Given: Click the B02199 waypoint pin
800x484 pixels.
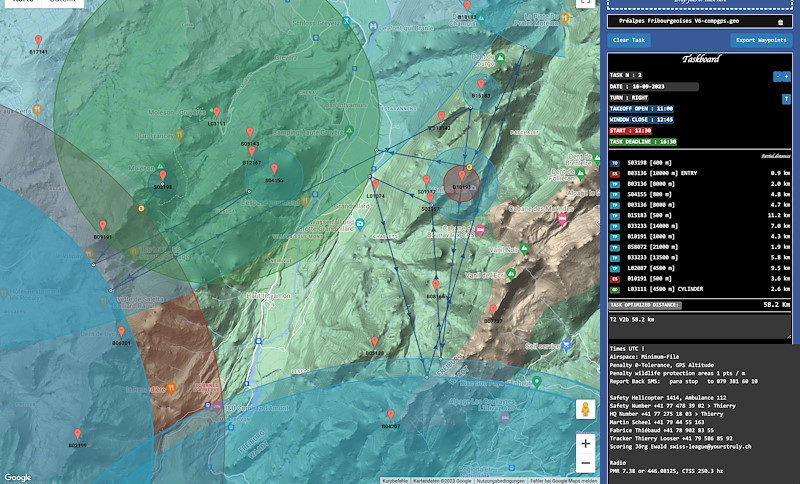Looking at the screenshot, I should pos(78,435).
